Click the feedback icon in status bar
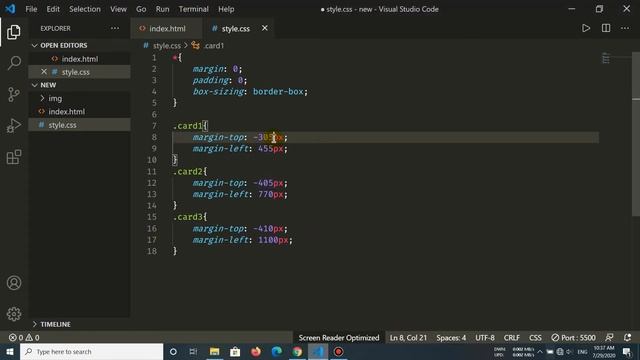Image resolution: width=640 pixels, height=360 pixels. (x=609, y=338)
